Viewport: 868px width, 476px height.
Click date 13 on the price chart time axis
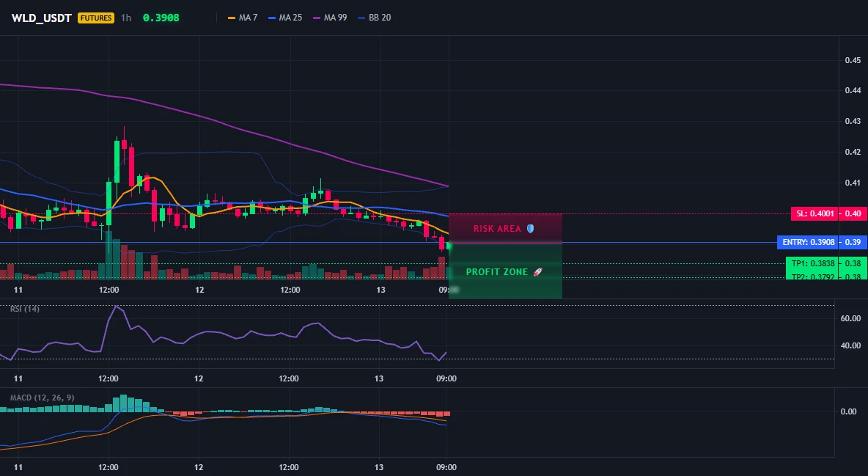click(x=380, y=290)
